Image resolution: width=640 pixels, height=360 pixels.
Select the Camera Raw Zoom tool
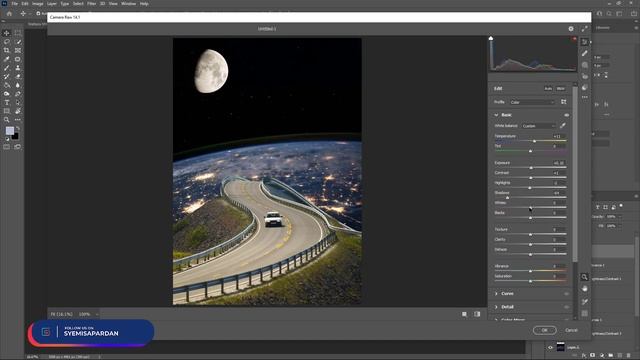584,277
